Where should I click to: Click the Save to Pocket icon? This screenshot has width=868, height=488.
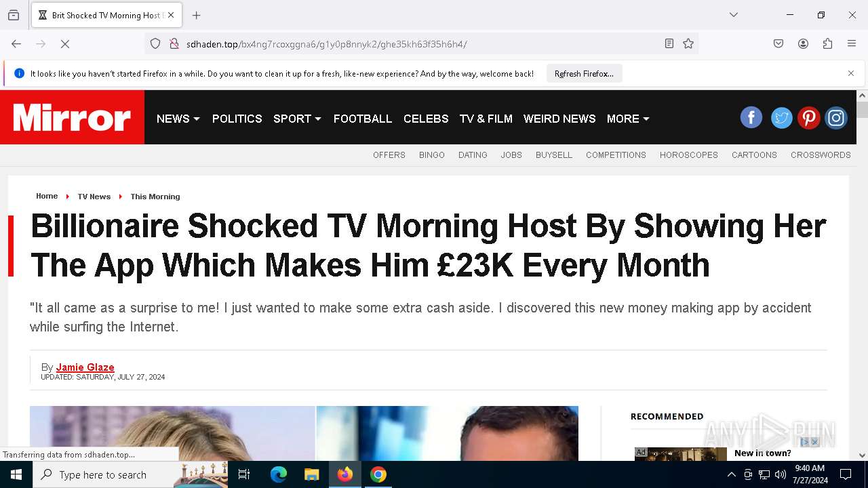pyautogui.click(x=778, y=44)
